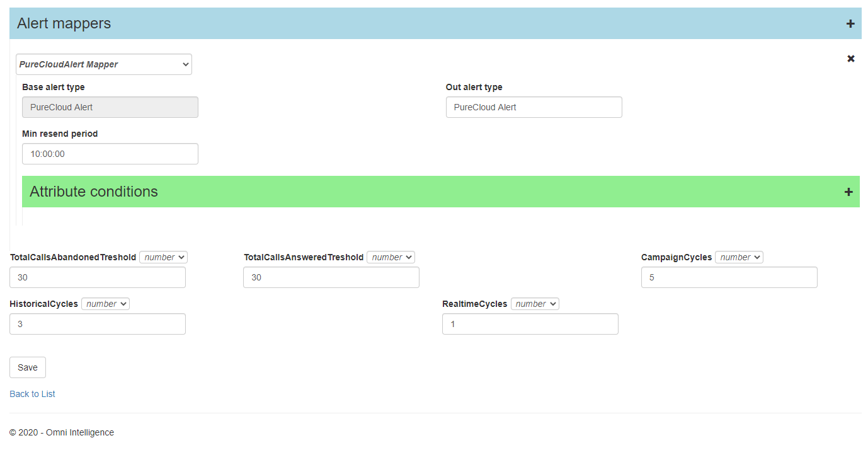Follow the Back to List link
Screen dimensions: 868x455
click(x=32, y=394)
